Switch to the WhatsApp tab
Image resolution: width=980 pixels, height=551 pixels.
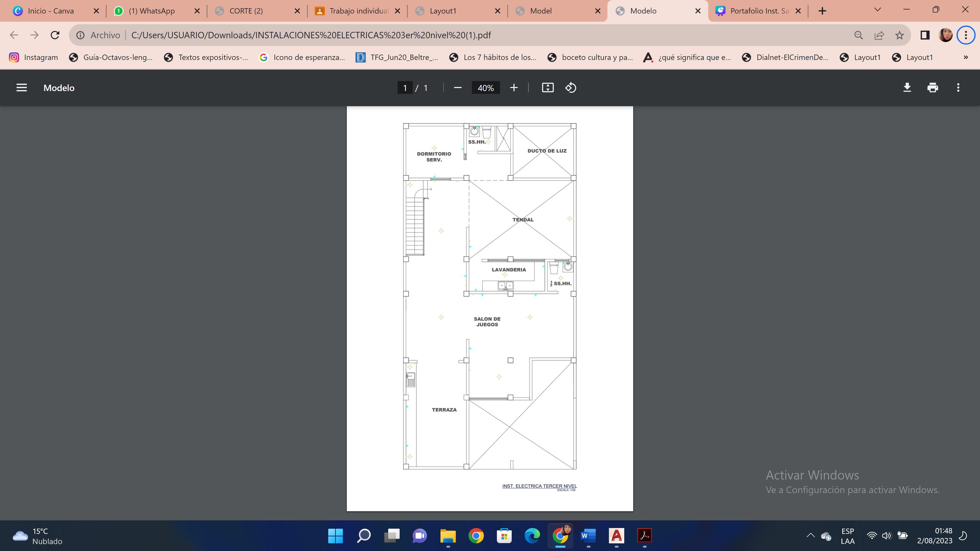click(152, 11)
